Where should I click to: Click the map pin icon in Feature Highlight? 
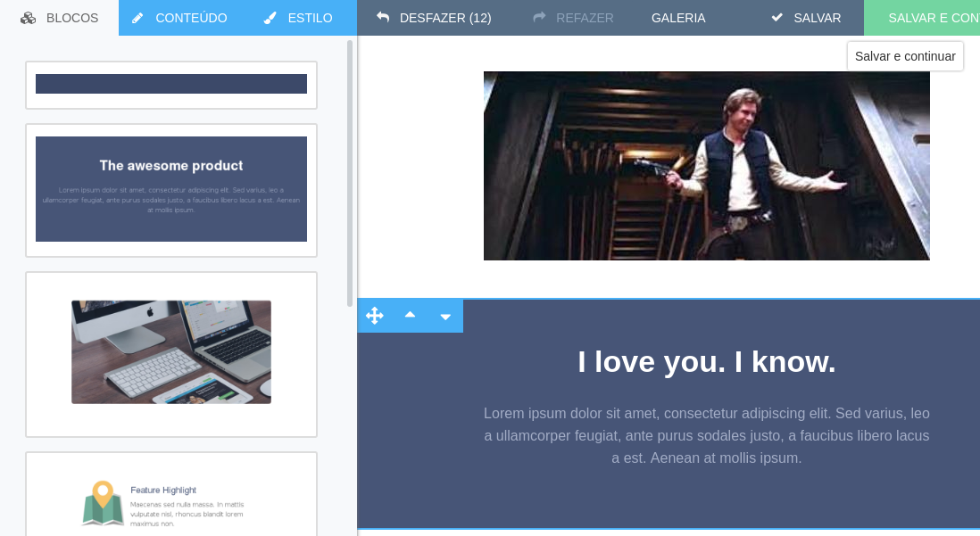click(x=104, y=502)
